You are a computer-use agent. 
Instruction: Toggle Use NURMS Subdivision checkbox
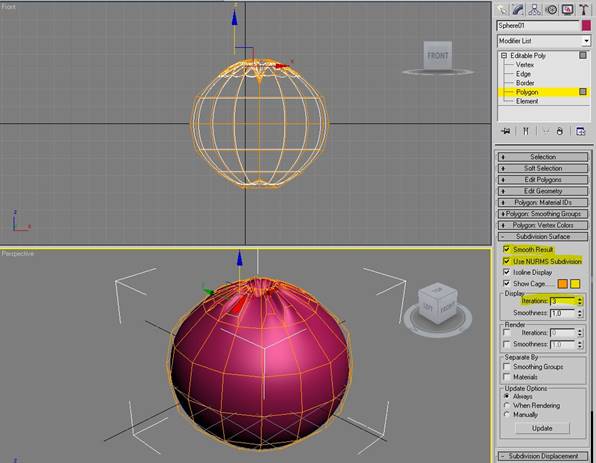[x=506, y=261]
